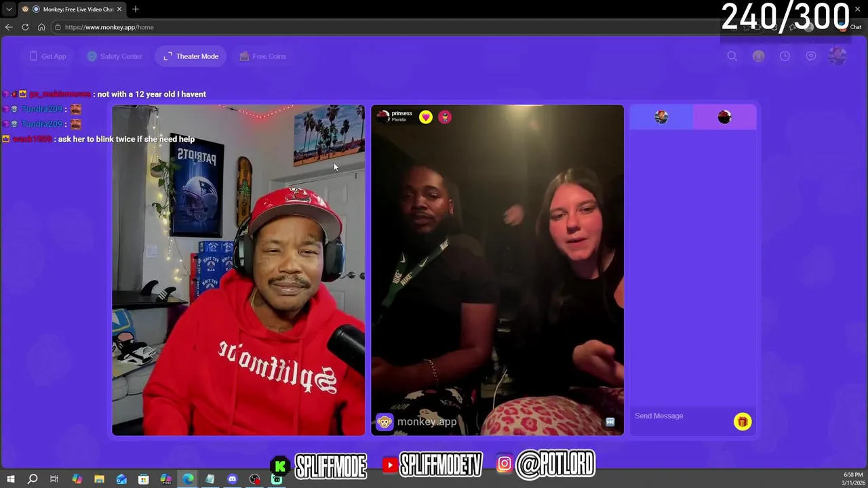Screen dimensions: 868x488
Task: Reload the monkey.app page
Action: (x=25, y=27)
